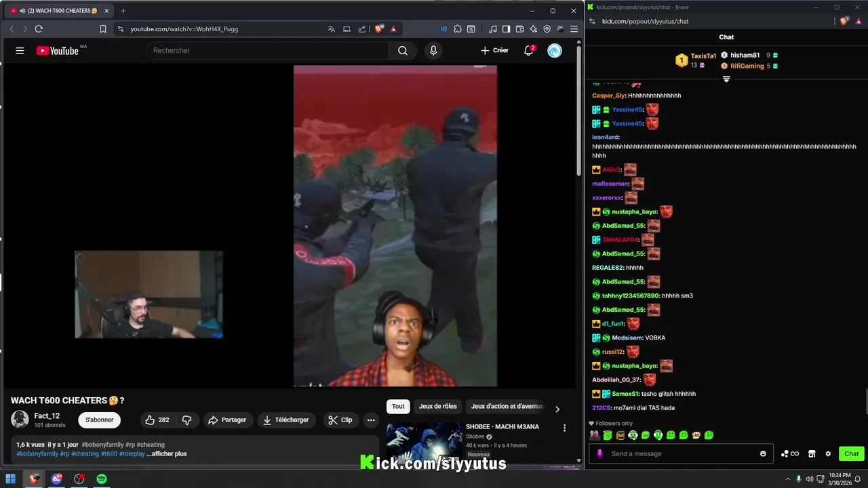
Task: Open SHOBEE - MACHI M3ANA video thumbnail
Action: point(424,443)
